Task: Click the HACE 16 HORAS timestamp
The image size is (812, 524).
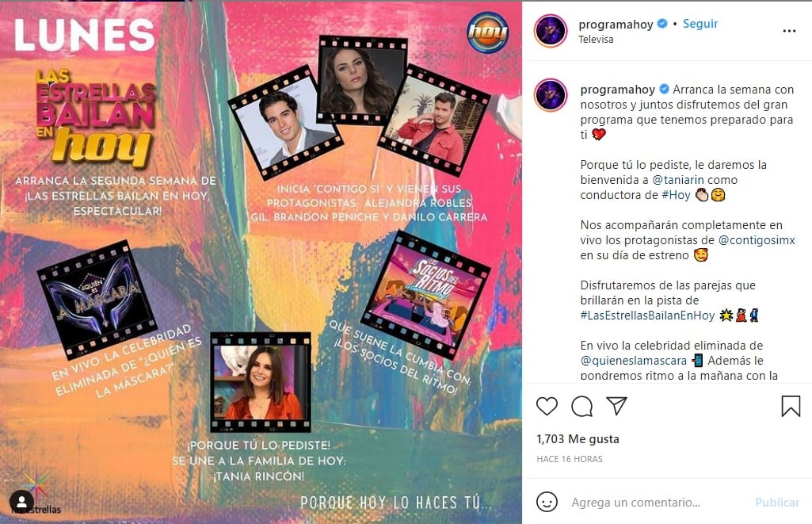Action: click(569, 459)
